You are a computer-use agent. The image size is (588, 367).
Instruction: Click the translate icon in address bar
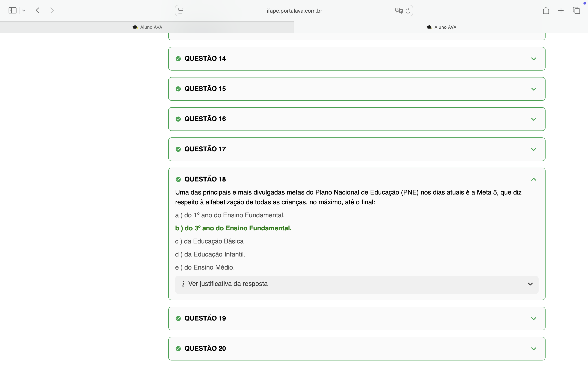click(399, 11)
